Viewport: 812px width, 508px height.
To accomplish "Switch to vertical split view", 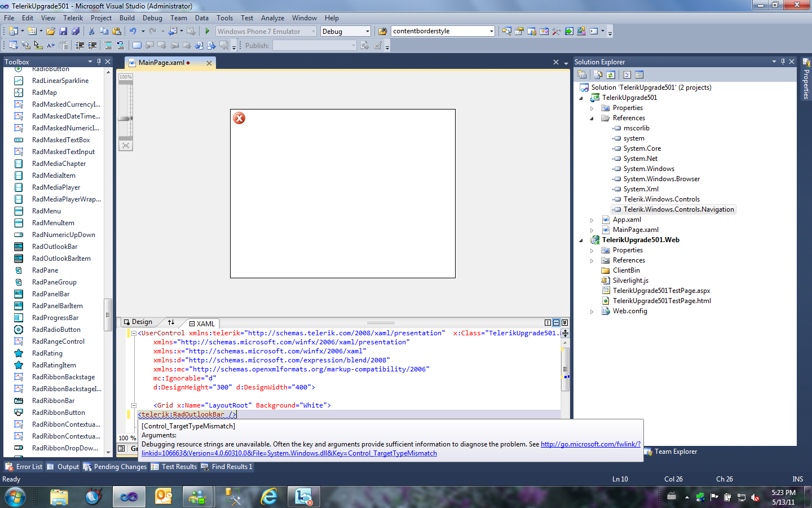I will (548, 322).
